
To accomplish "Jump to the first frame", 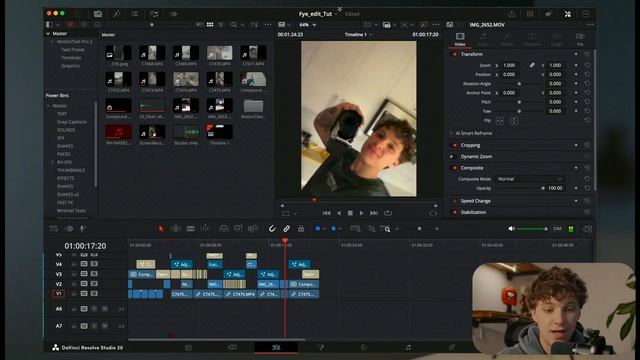I will click(326, 213).
